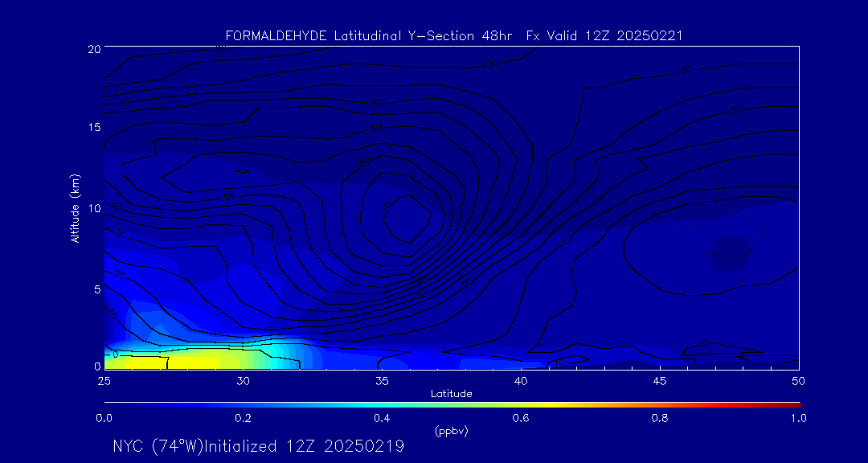This screenshot has height=463, width=868.
Task: Click color scale label 1.0
Action: (799, 419)
